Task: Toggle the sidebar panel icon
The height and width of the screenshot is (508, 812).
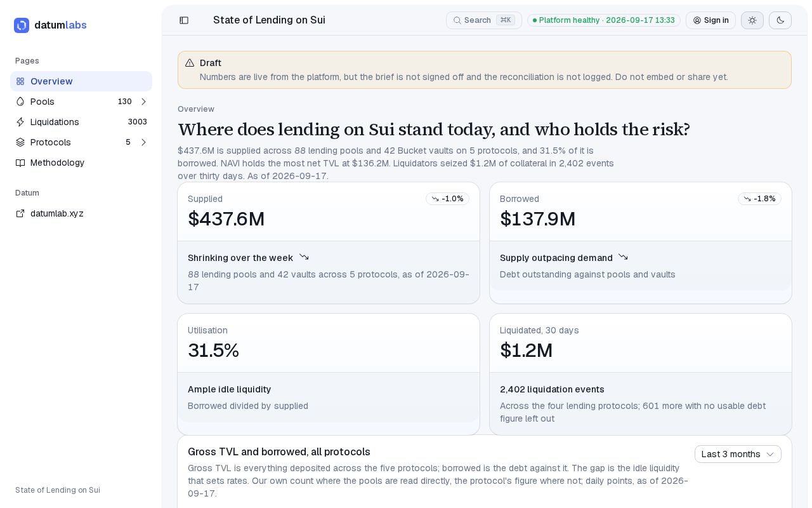Action: pyautogui.click(x=184, y=20)
